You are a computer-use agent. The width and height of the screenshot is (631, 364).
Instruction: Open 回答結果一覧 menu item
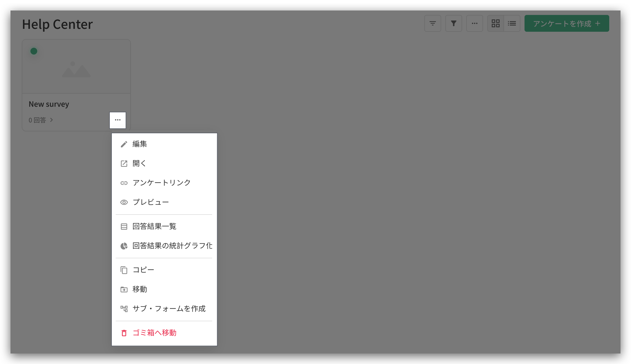pos(164,226)
